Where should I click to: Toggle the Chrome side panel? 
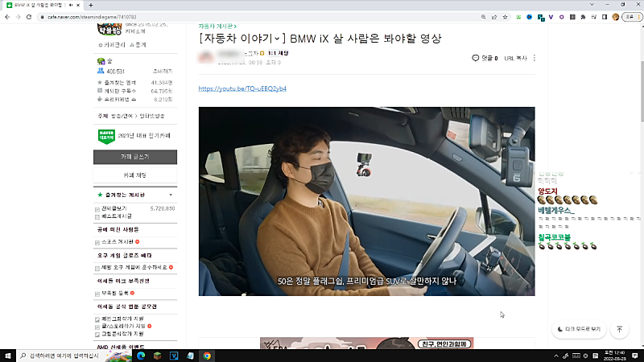coord(605,17)
